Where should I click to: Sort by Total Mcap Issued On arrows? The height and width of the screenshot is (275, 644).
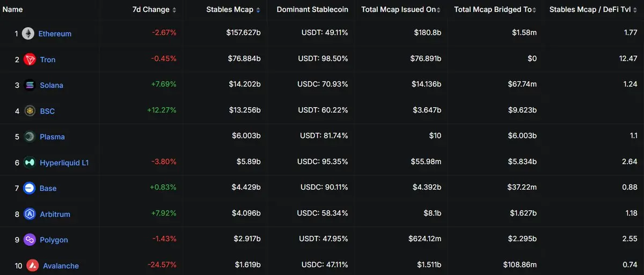click(438, 10)
